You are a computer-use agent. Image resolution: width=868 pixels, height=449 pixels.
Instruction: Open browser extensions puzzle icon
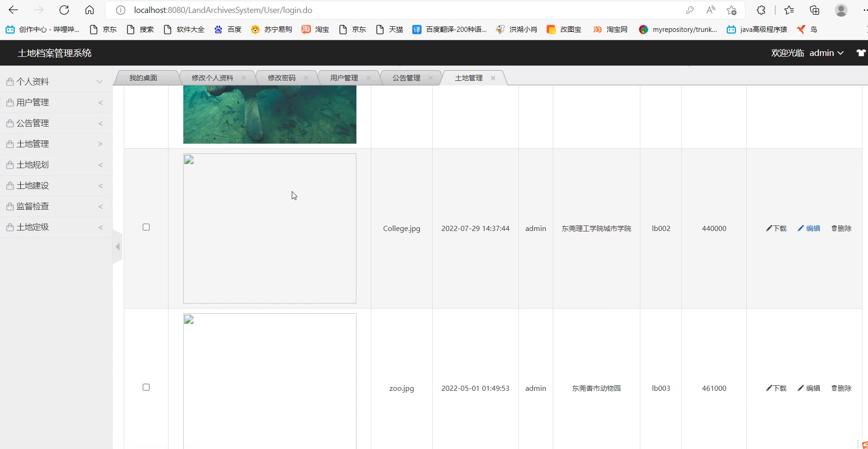(x=761, y=10)
